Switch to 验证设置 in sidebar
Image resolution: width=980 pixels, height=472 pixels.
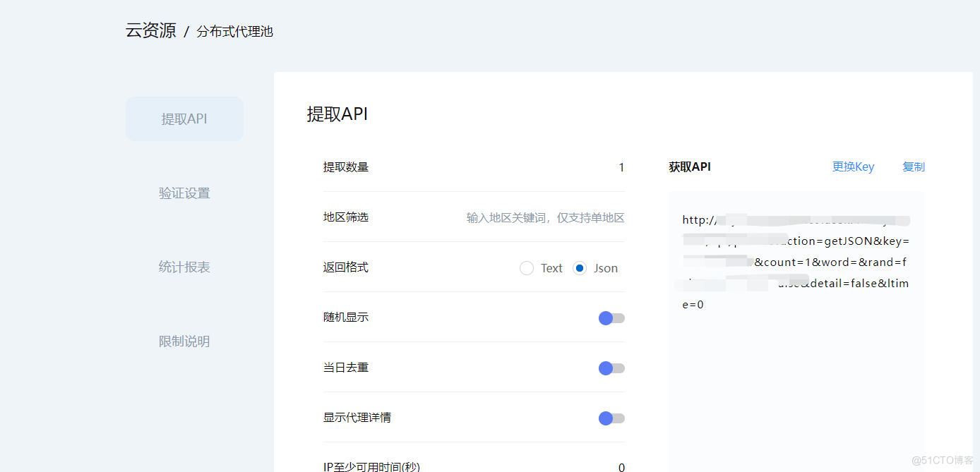184,193
